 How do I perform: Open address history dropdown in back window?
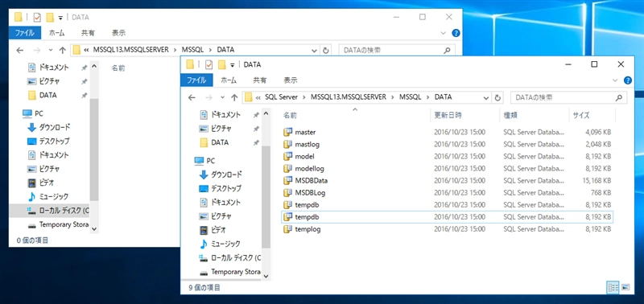click(x=314, y=51)
